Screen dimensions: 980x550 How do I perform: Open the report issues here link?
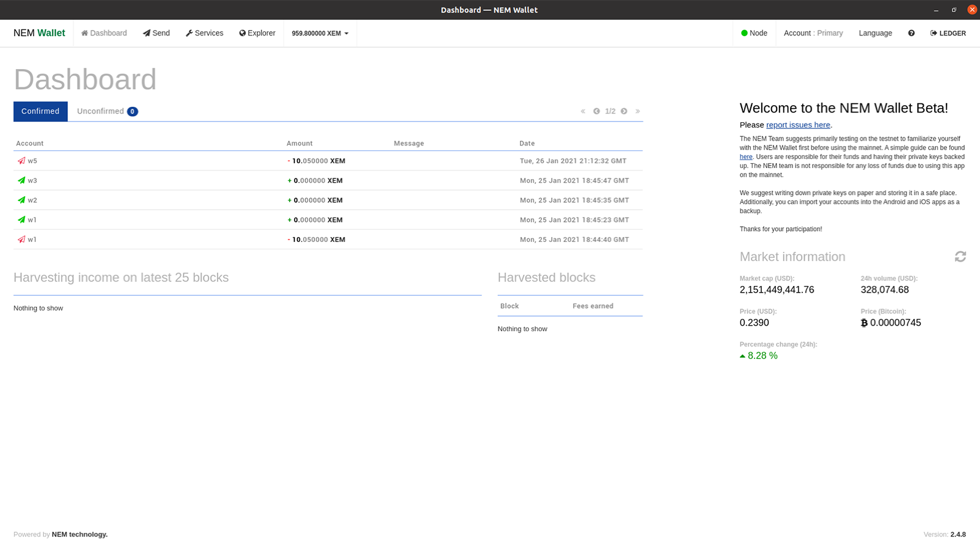(x=798, y=125)
